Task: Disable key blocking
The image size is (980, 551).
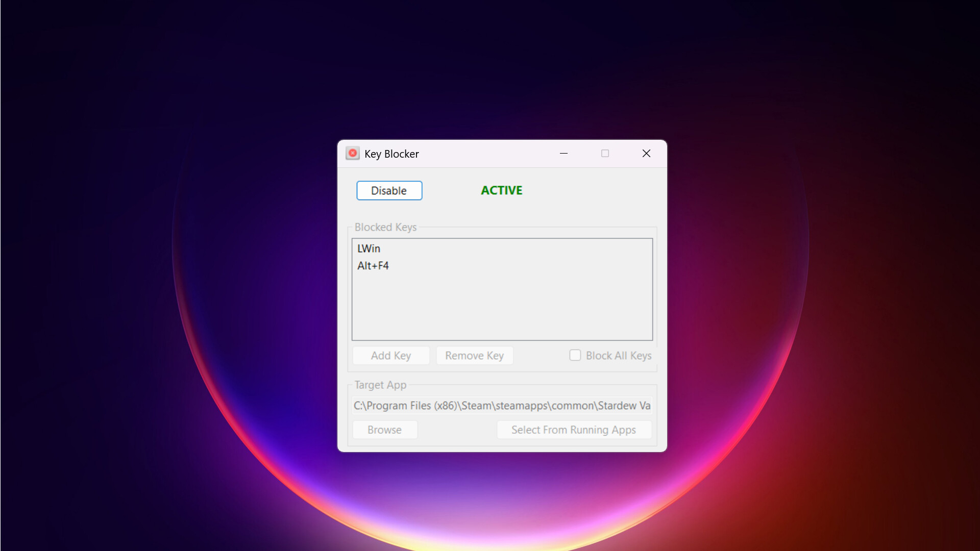Action: (389, 190)
